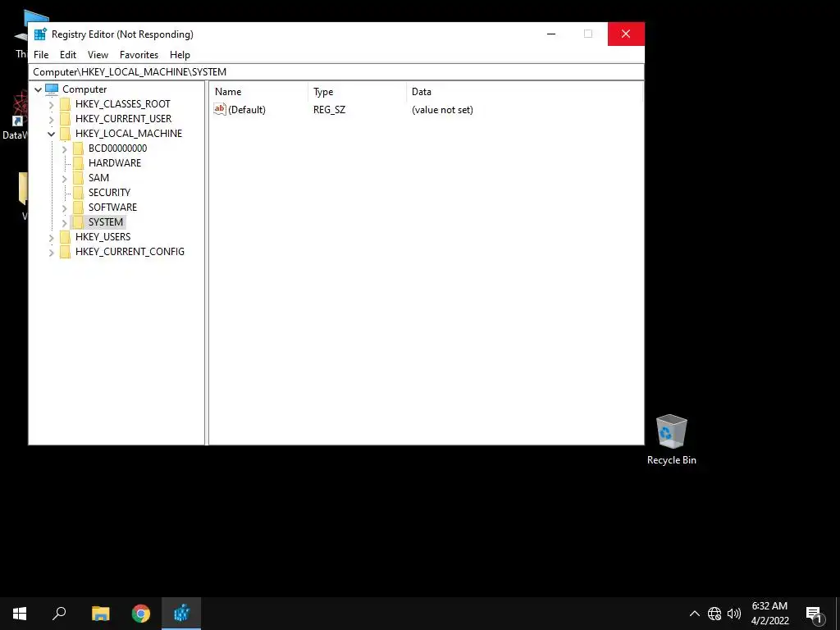
Task: Open the File menu
Action: pos(41,55)
